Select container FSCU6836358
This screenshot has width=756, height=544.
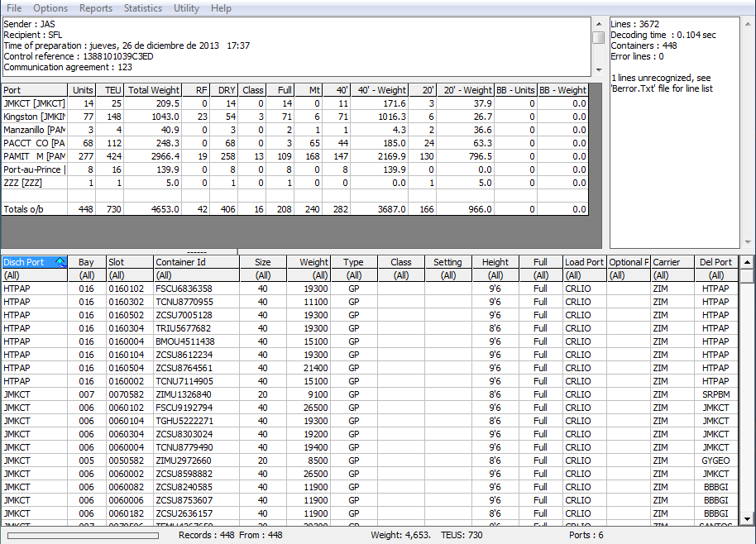click(x=184, y=289)
